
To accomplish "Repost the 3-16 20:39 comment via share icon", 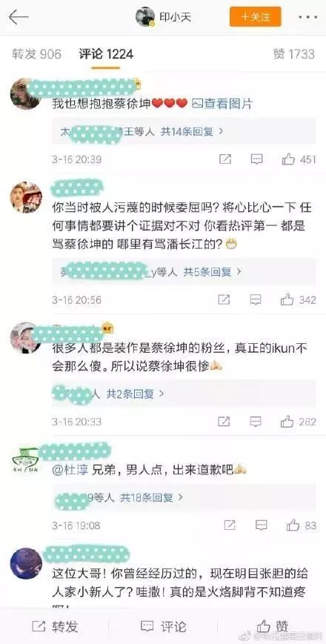I will [224, 159].
